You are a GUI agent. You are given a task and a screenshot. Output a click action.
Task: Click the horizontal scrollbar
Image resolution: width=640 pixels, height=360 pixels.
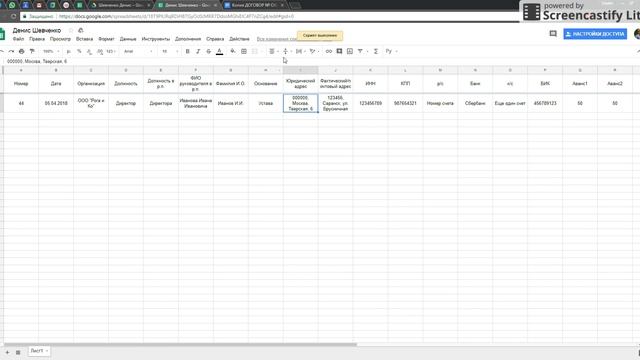click(180, 344)
